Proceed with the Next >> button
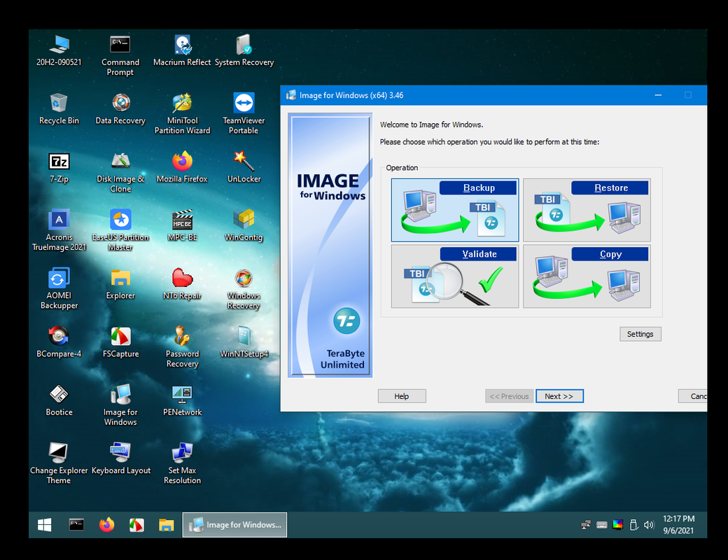728x560 pixels. click(x=559, y=396)
